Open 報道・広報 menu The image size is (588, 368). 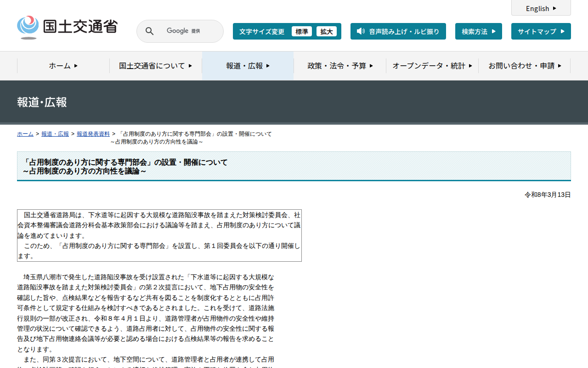pos(248,66)
